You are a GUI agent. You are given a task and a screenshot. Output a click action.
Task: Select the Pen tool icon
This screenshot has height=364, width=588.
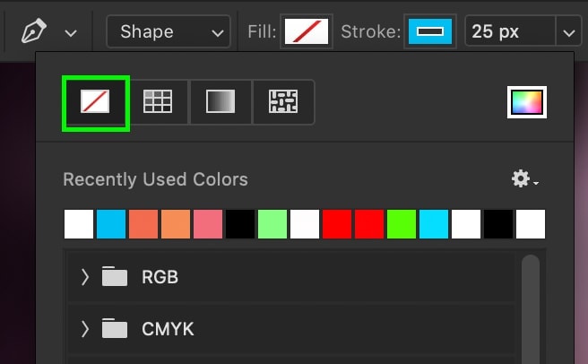tap(34, 31)
